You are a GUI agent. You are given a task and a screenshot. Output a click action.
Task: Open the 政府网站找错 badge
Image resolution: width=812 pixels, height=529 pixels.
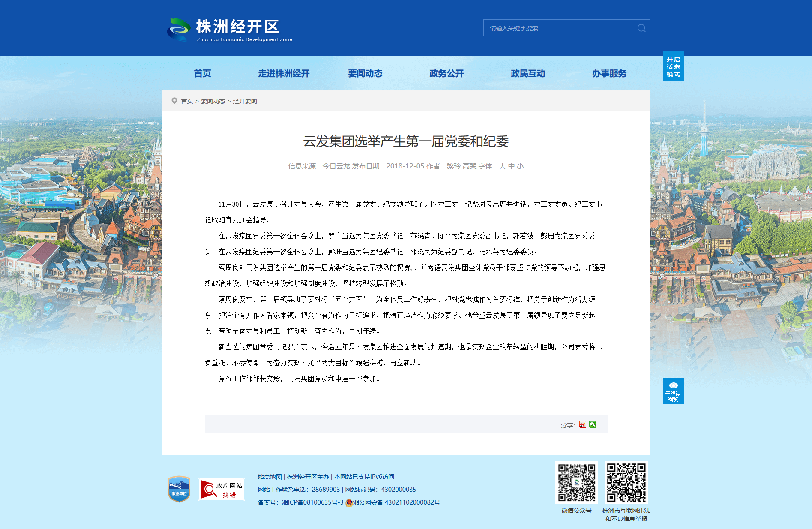click(x=222, y=489)
